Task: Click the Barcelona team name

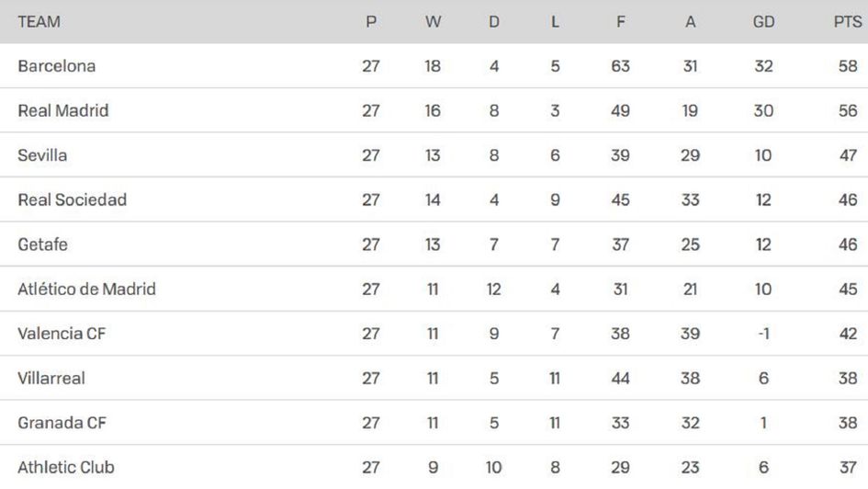Action: coord(56,66)
